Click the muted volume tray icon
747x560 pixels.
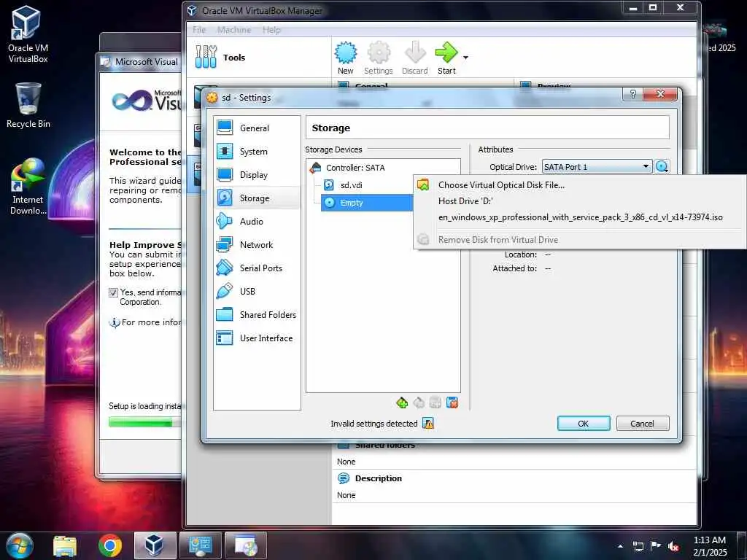coord(673,546)
